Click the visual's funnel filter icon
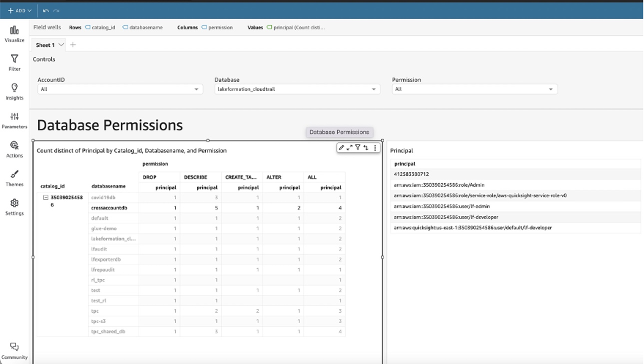The width and height of the screenshot is (644, 364). pyautogui.click(x=358, y=148)
